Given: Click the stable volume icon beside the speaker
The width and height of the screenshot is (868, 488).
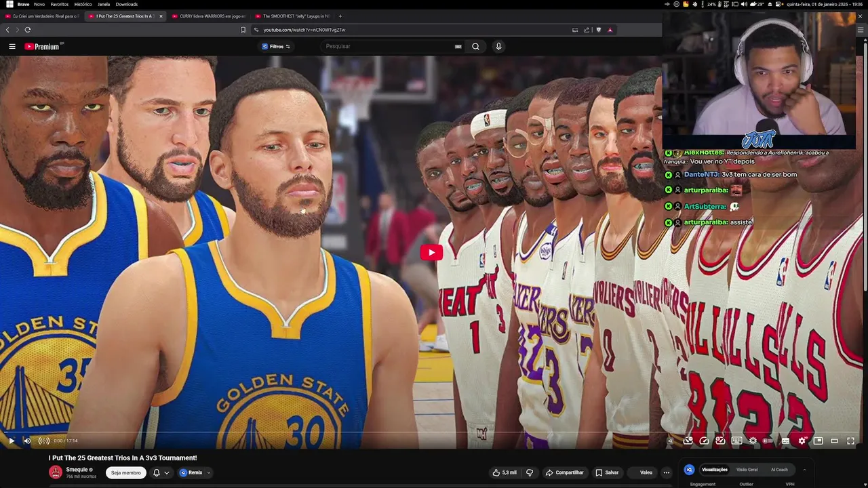Looking at the screenshot, I should (x=44, y=441).
